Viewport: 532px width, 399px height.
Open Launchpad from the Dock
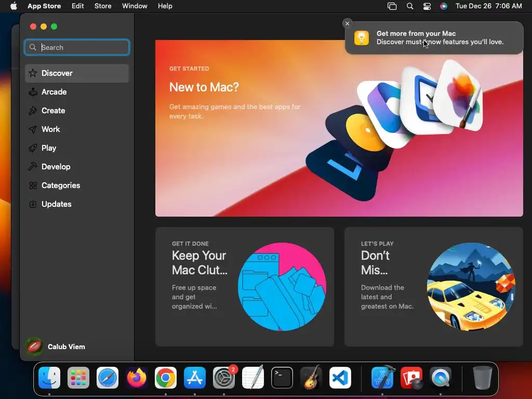point(78,378)
